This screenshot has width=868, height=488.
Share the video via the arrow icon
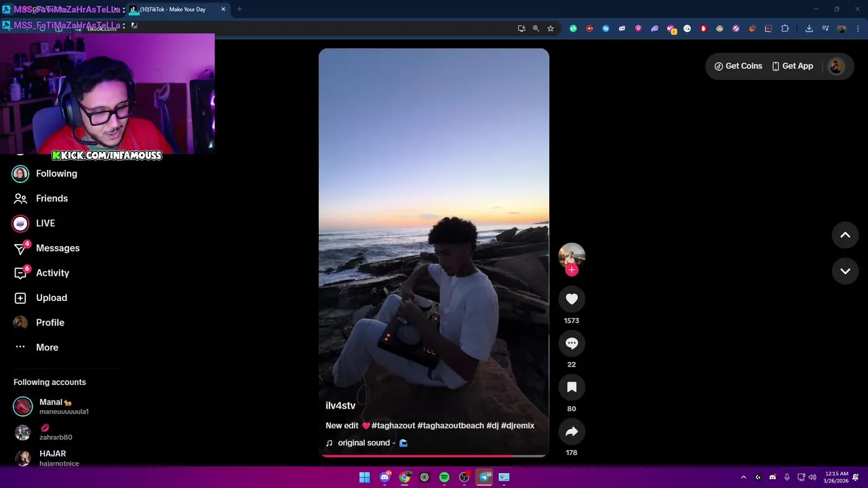point(572,431)
